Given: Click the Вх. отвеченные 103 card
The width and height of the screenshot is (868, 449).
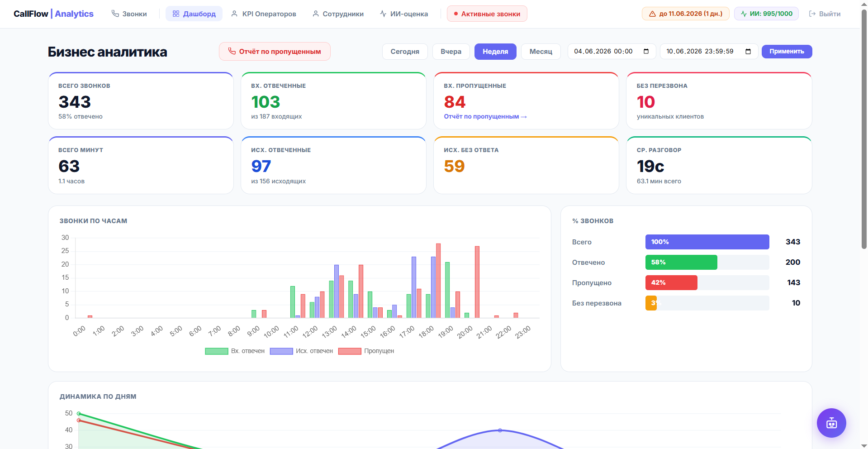Looking at the screenshot, I should (x=333, y=100).
